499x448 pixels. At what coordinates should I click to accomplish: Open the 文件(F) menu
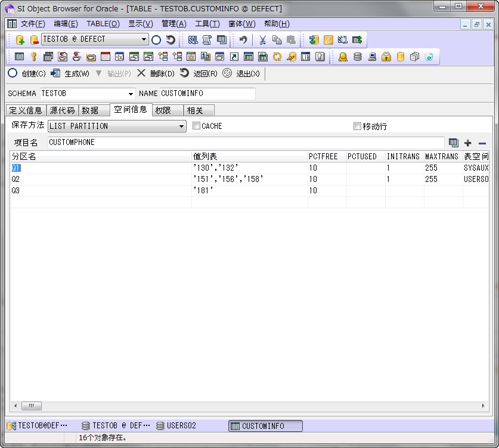click(x=33, y=24)
